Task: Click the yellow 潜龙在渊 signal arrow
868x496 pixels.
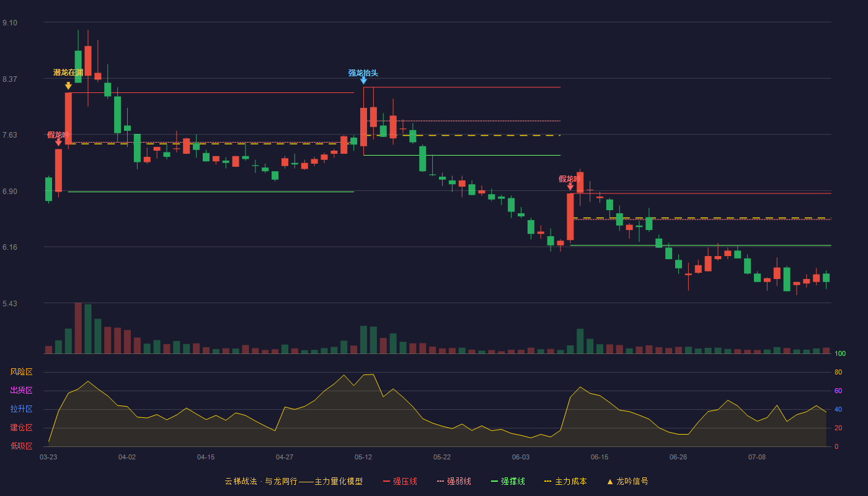Action: coord(68,86)
